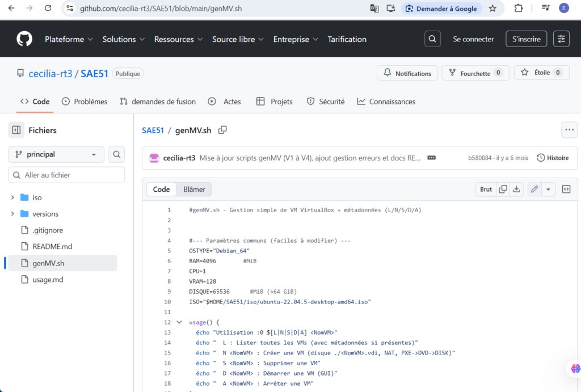Open the Plateforme navigation menu
Viewport: 581px width, 392px height.
pos(69,39)
